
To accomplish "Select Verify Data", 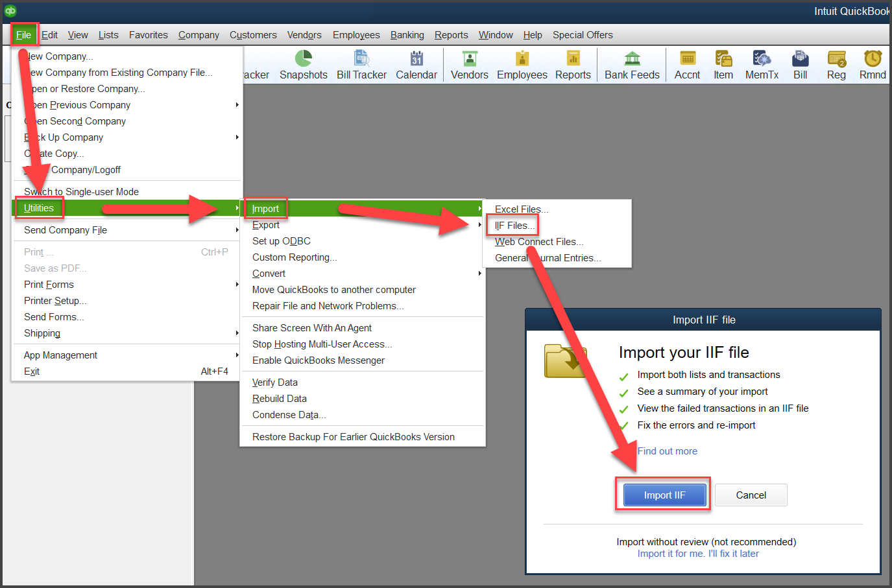I will (363, 382).
